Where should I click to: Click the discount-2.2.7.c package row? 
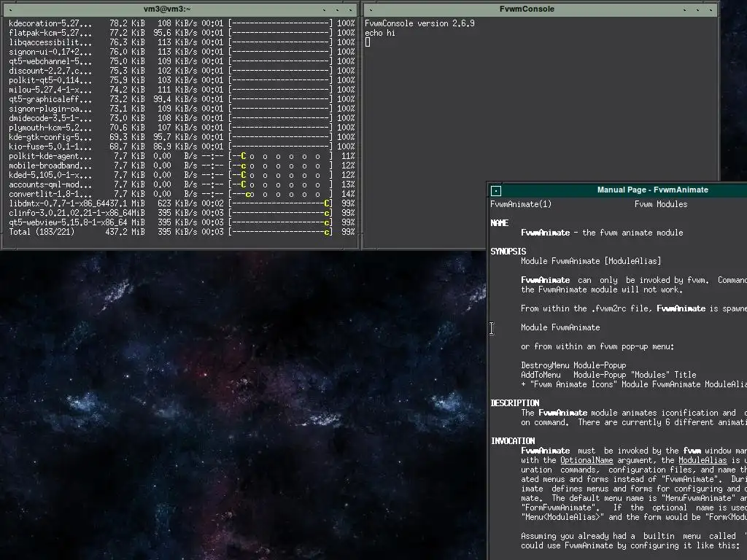coord(182,71)
